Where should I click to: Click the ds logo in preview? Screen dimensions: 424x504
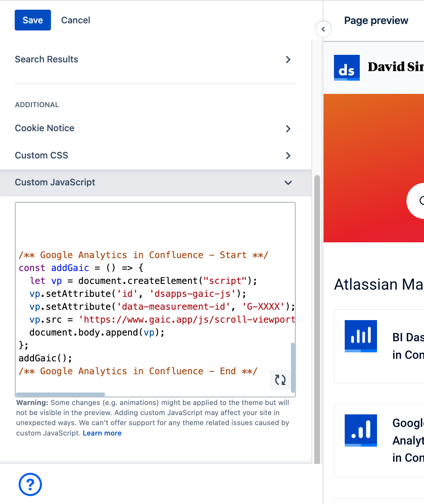pos(347,67)
